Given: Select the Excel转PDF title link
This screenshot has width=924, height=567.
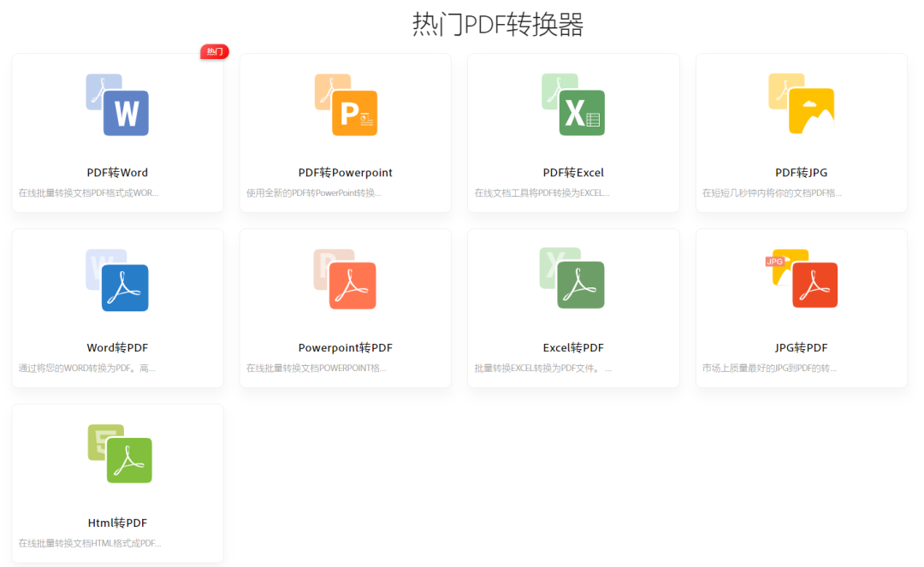Looking at the screenshot, I should [573, 348].
